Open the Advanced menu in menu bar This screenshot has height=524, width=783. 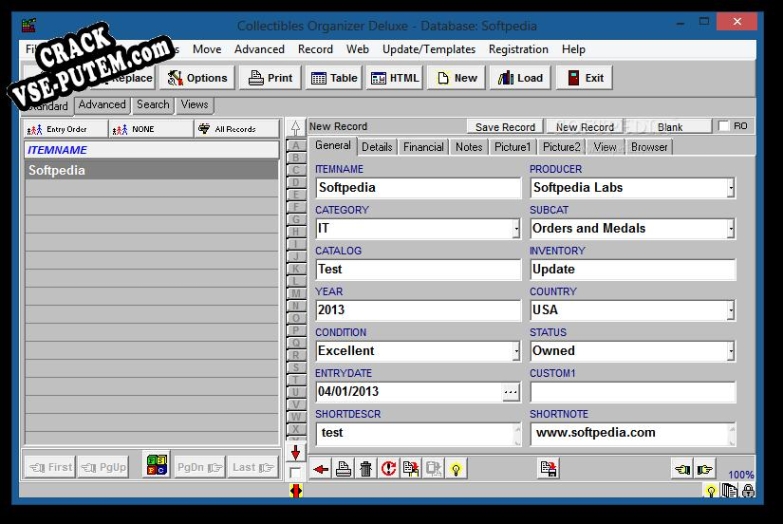pos(259,49)
